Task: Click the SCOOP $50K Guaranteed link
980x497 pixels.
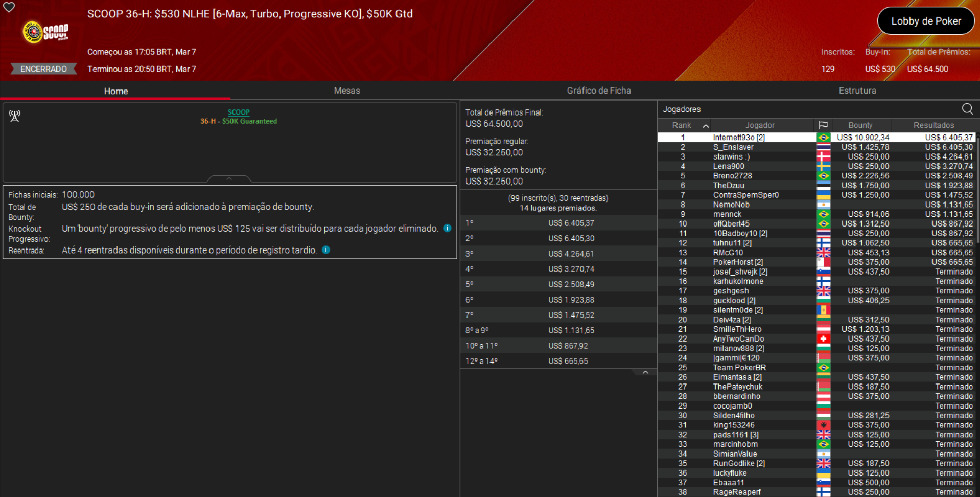Action: 238,117
